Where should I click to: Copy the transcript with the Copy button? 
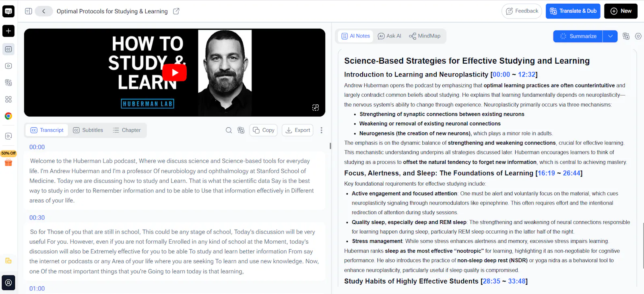coord(264,130)
